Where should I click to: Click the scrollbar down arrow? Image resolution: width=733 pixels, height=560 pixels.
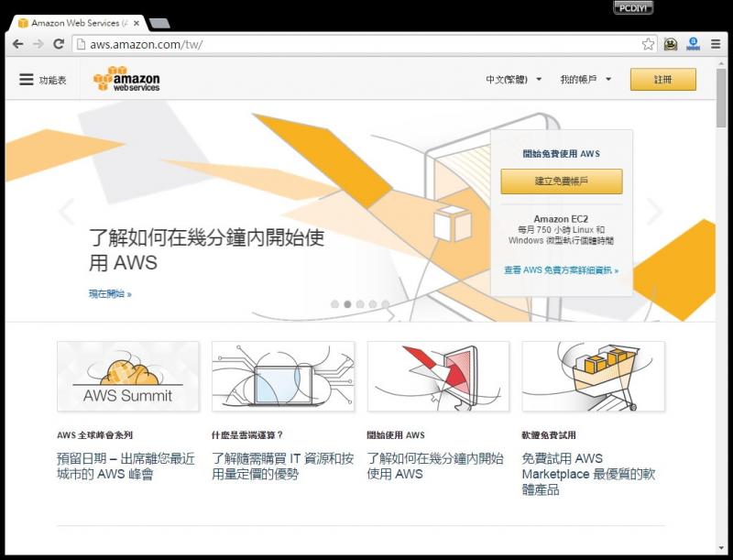tap(721, 548)
